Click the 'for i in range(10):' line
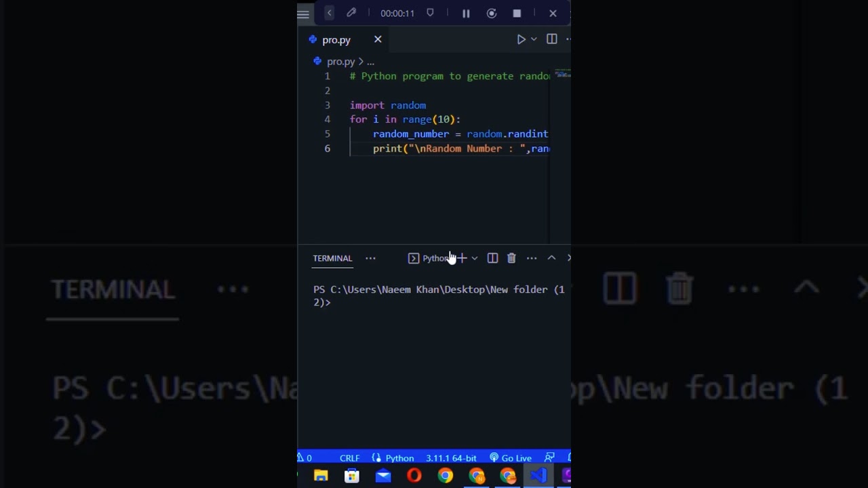 tap(405, 119)
